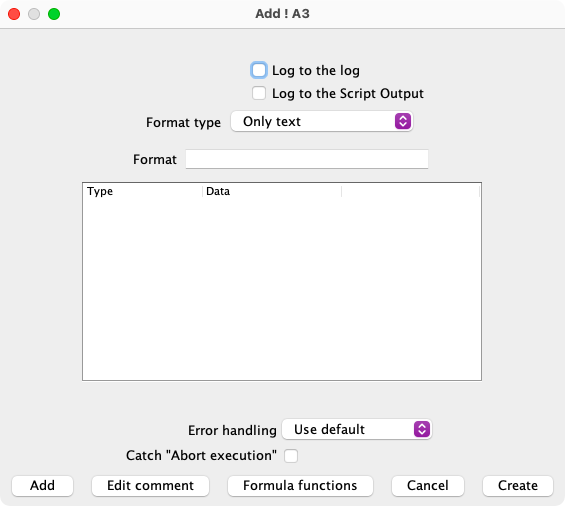Open Edit comment
This screenshot has width=565, height=506.
[150, 485]
